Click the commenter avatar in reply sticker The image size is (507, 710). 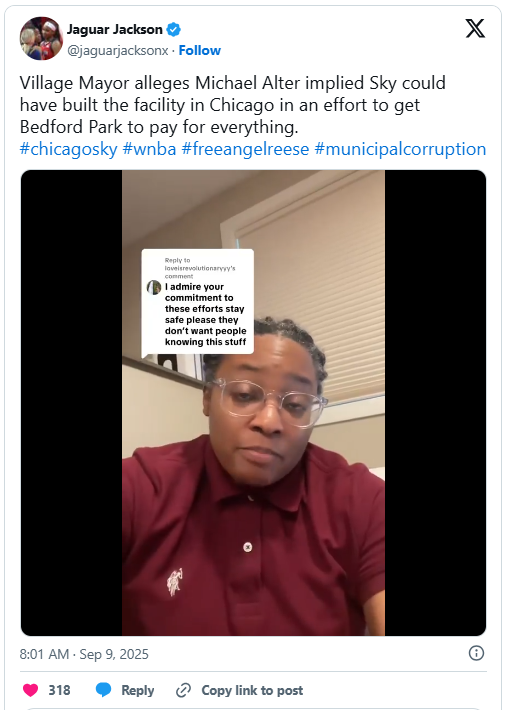point(154,287)
